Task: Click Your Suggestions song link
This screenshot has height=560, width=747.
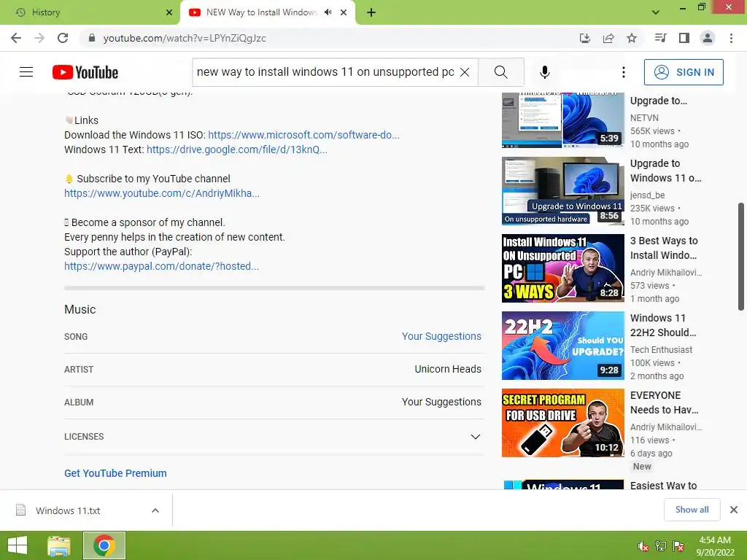Action: [441, 336]
